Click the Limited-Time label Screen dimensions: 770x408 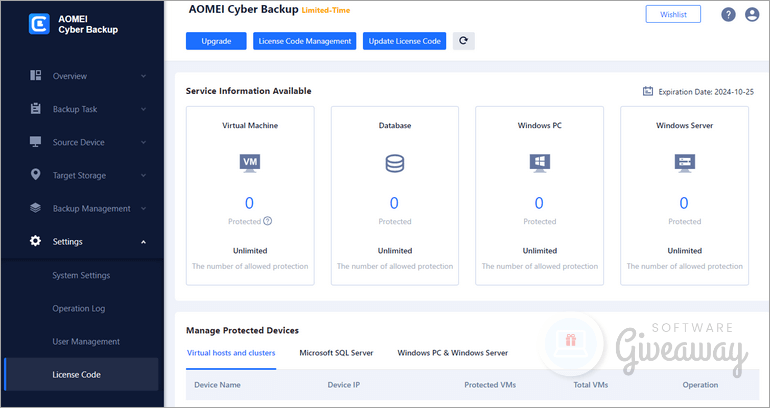326,10
